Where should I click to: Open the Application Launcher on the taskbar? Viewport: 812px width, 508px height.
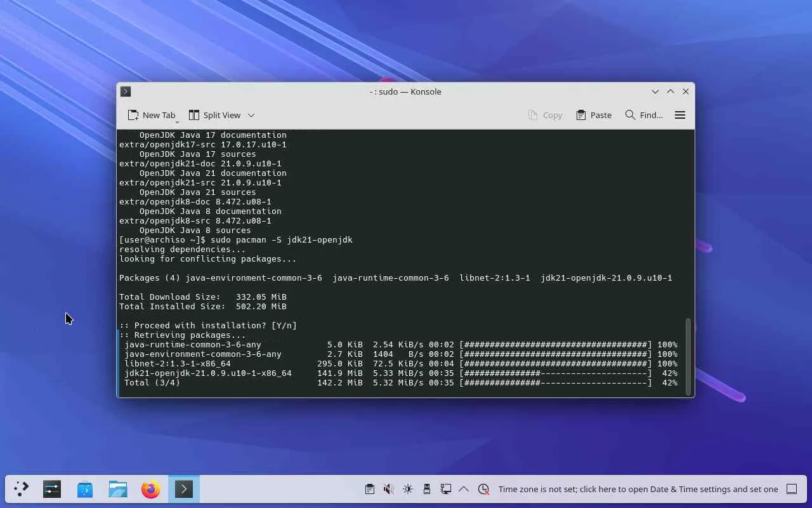22,489
